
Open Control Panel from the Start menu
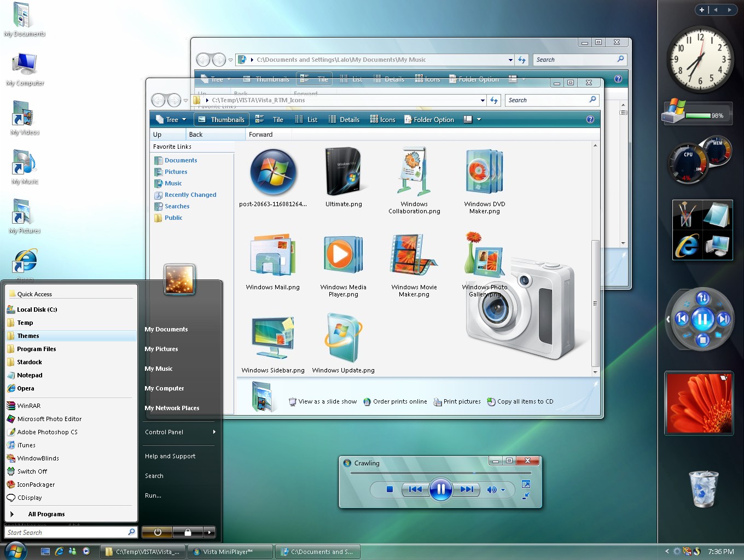(164, 432)
